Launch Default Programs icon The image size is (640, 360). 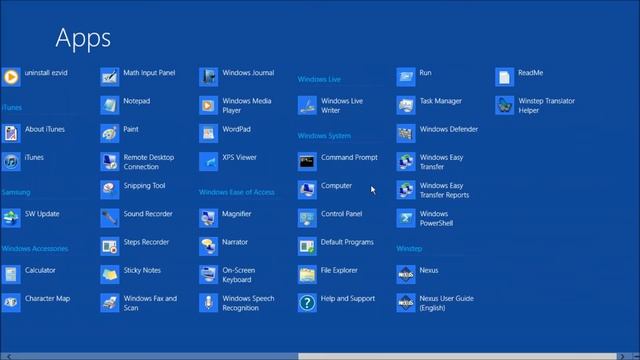[307, 246]
